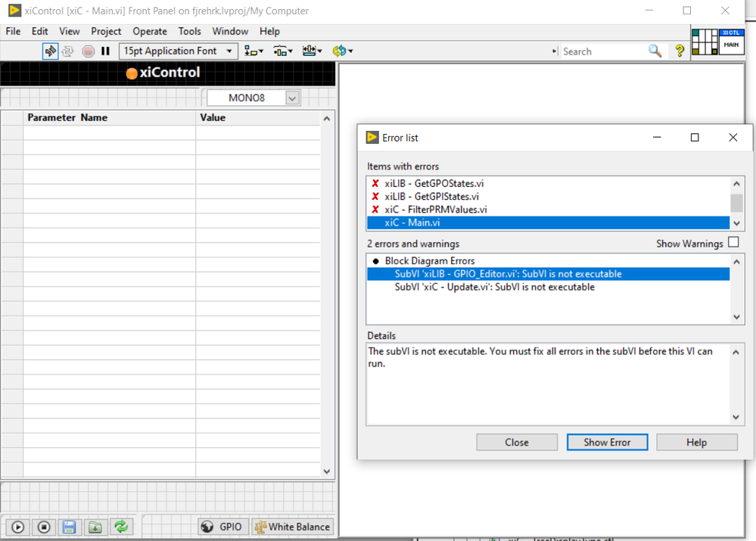The image size is (756, 541).
Task: Enable the Show Warnings checkbox
Action: point(733,242)
